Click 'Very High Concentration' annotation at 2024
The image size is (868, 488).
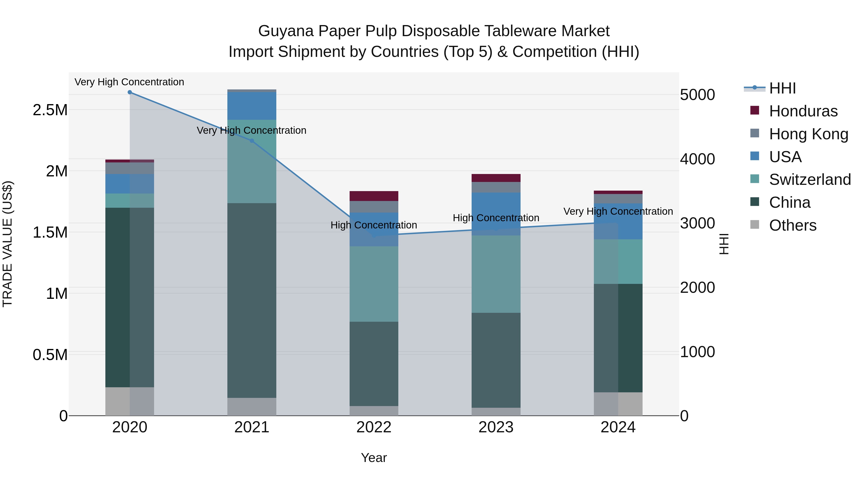618,212
